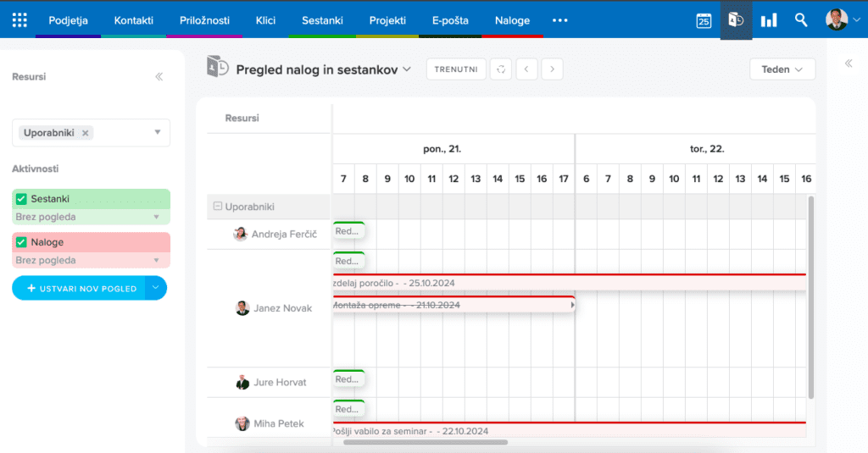This screenshot has height=453, width=868.
Task: Open the calendar icon in top bar
Action: 704,20
